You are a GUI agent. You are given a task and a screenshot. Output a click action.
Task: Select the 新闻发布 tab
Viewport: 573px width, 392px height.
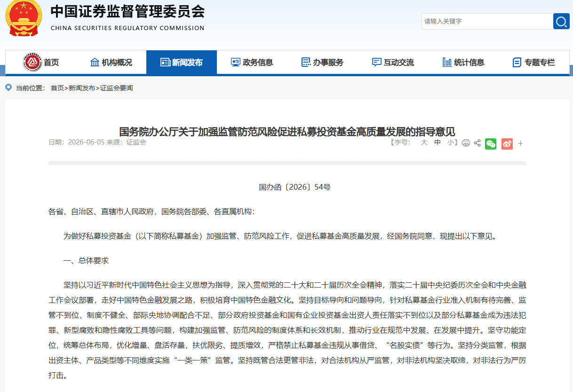(x=182, y=62)
